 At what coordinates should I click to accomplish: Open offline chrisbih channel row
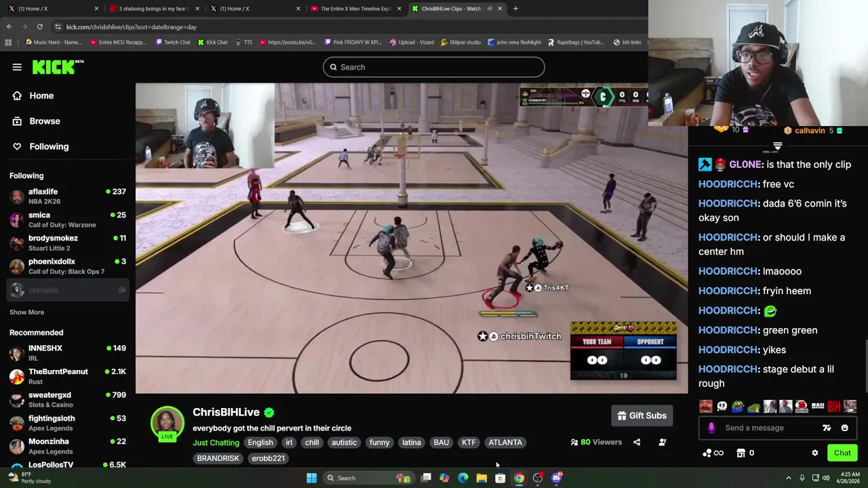(68, 290)
